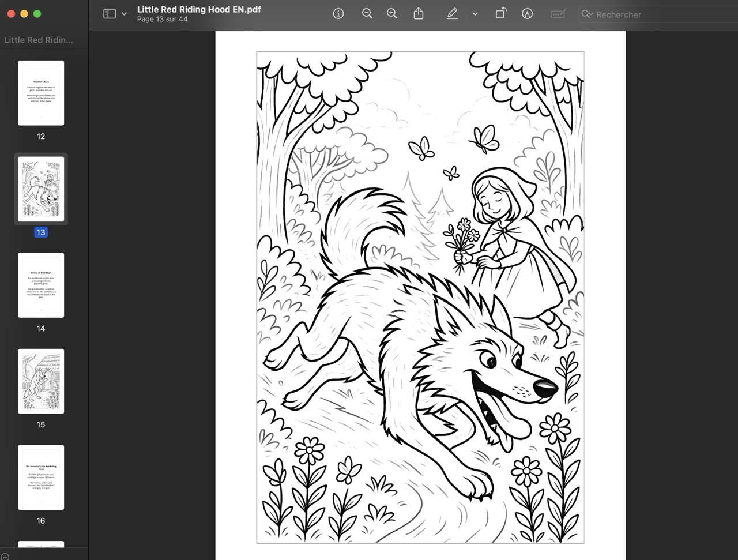Select page 12 thumbnail
The height and width of the screenshot is (560, 738).
(41, 93)
